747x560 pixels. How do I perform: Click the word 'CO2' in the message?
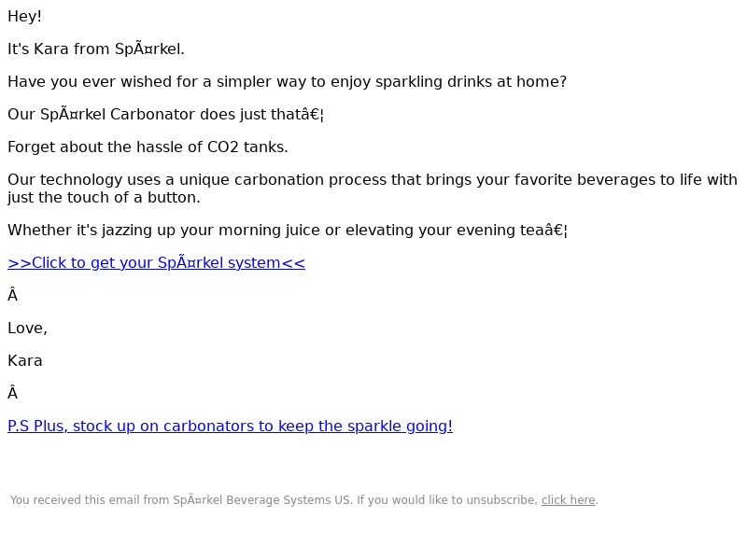click(222, 147)
